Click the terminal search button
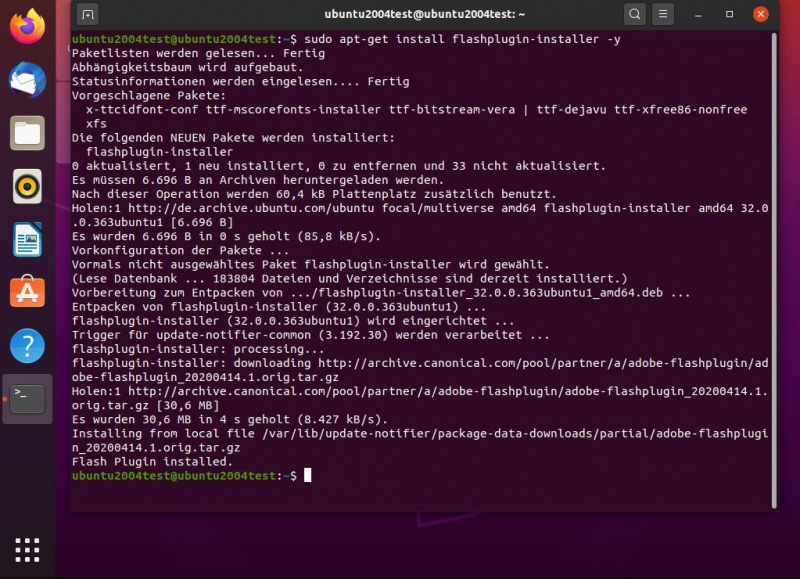Viewport: 800px width, 579px height. coord(635,14)
